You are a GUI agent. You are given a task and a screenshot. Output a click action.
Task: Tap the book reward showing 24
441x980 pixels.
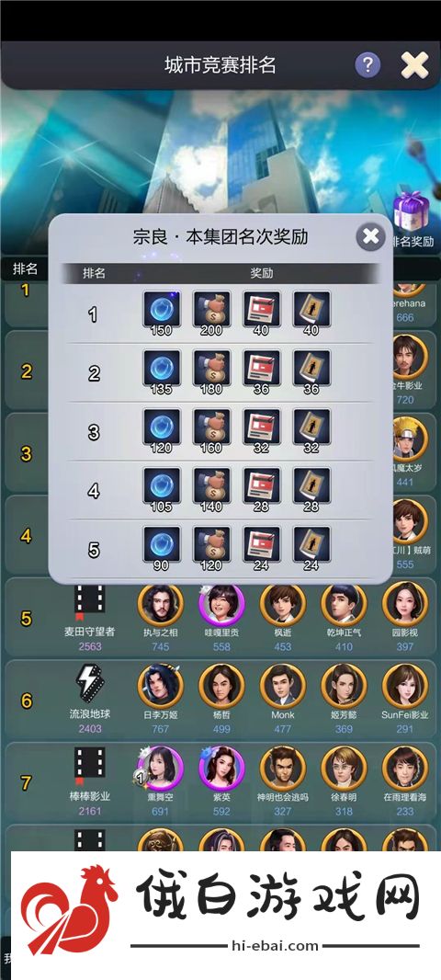pyautogui.click(x=311, y=544)
